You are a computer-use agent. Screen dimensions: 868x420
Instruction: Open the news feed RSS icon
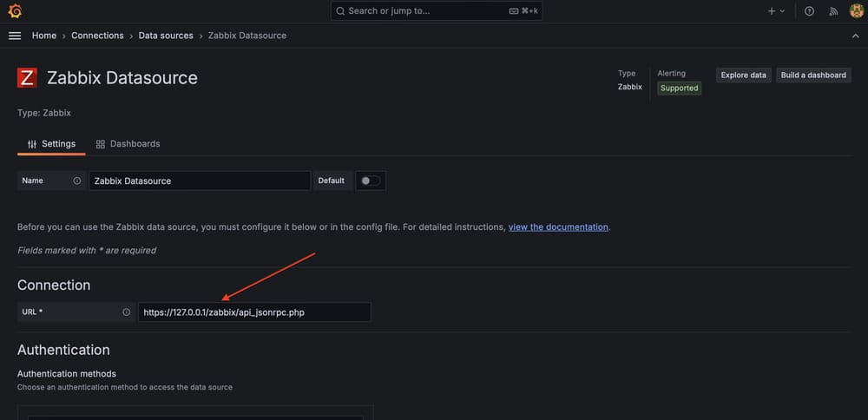(x=833, y=11)
